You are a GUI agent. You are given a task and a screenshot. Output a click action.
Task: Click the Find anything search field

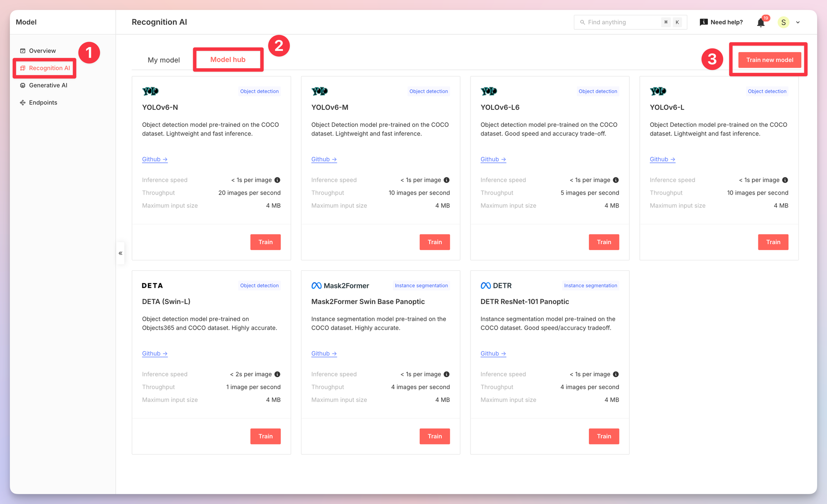(x=630, y=22)
